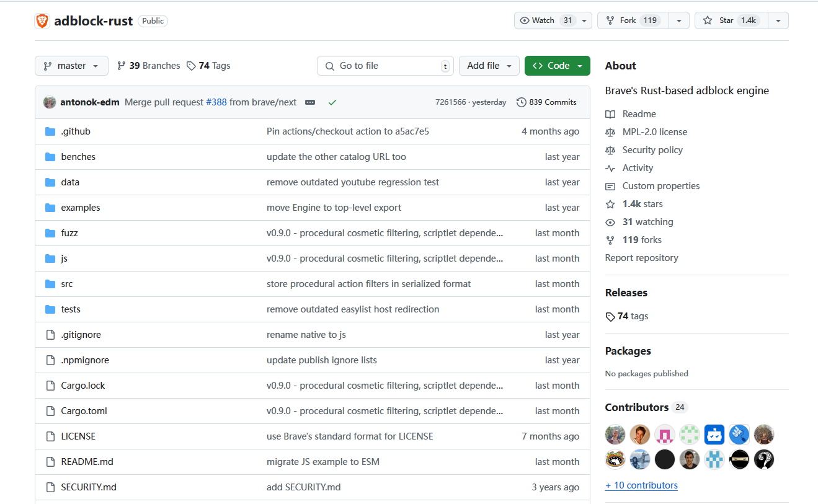Click the Cargo.lock file icon

[x=50, y=386]
